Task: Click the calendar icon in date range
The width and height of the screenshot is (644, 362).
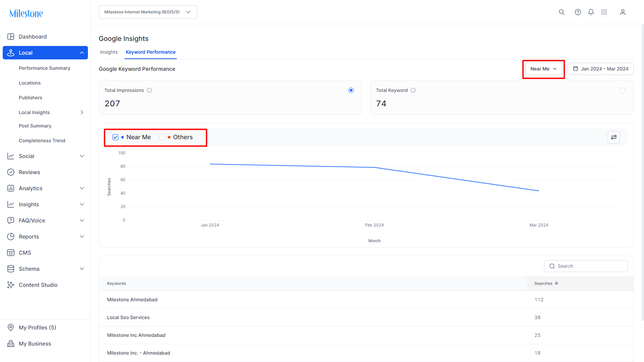Action: [576, 69]
